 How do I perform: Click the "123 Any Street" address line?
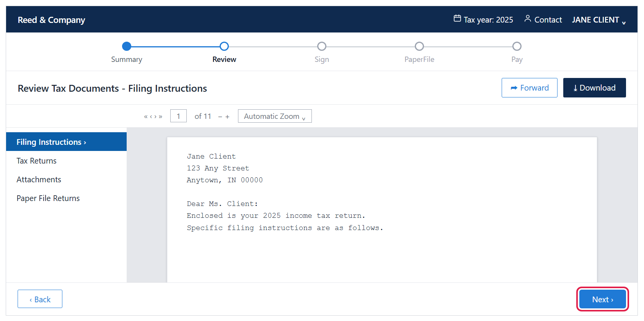coord(218,168)
